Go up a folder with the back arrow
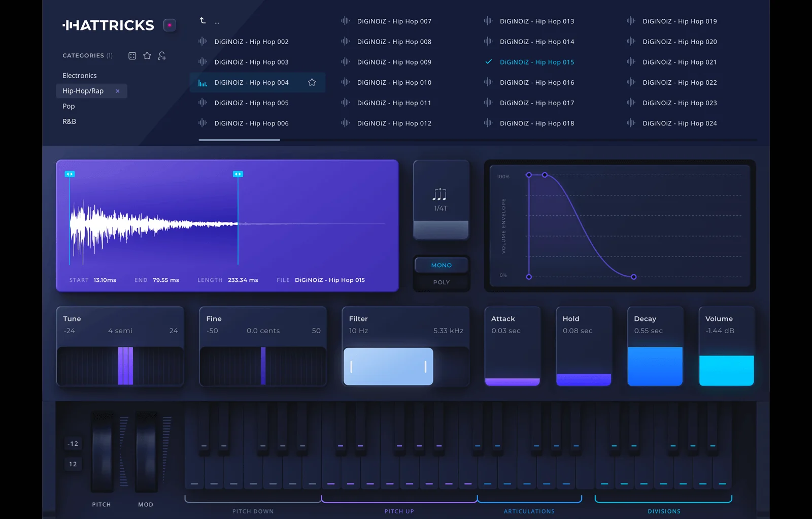 [202, 21]
